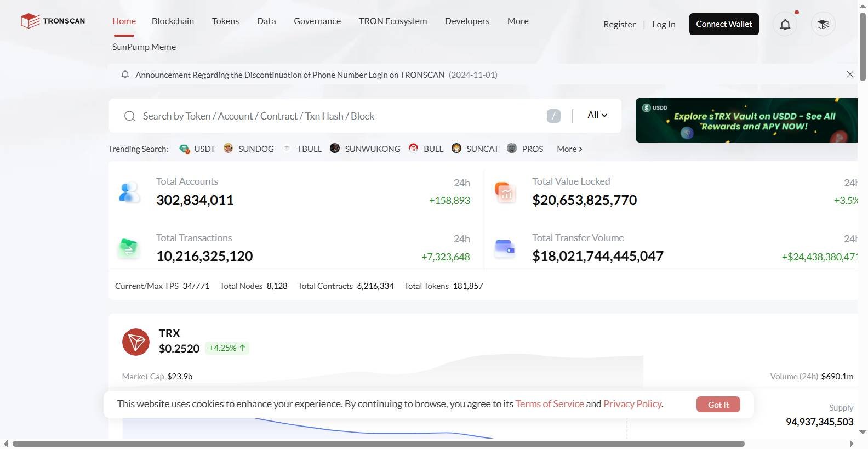Click the search magnifier icon

(x=130, y=116)
